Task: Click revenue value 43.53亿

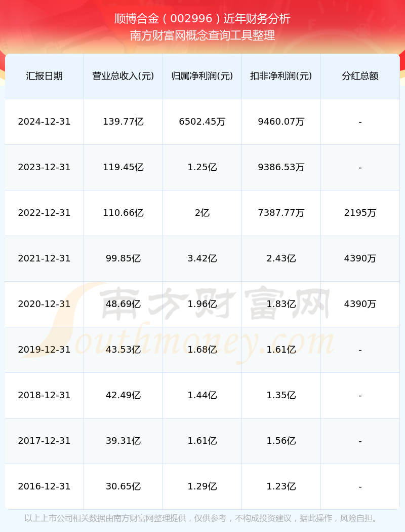Action: point(124,350)
